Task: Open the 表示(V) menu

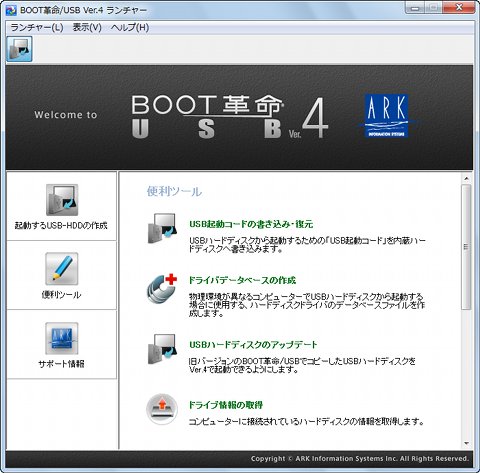Action: point(87,27)
